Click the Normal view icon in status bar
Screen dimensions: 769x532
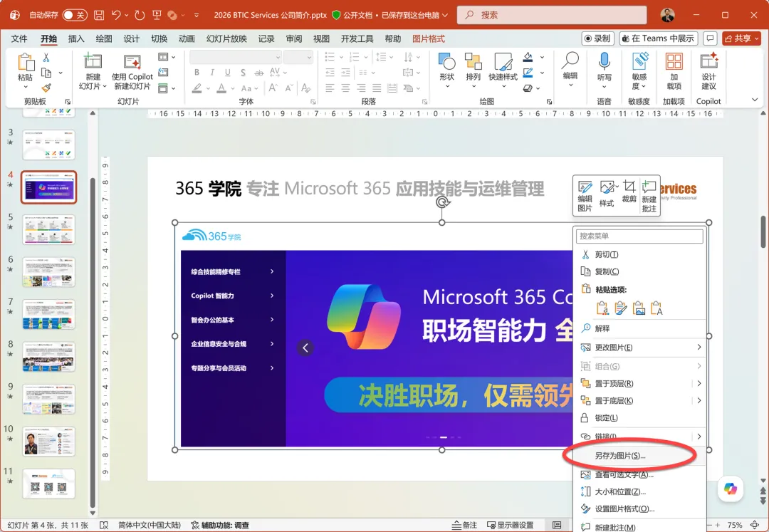[557, 525]
